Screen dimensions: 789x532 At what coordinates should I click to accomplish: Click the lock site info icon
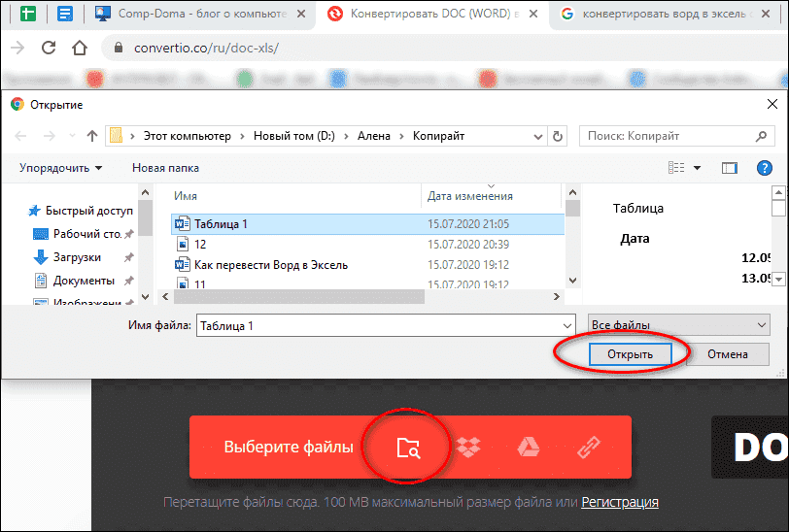[119, 48]
